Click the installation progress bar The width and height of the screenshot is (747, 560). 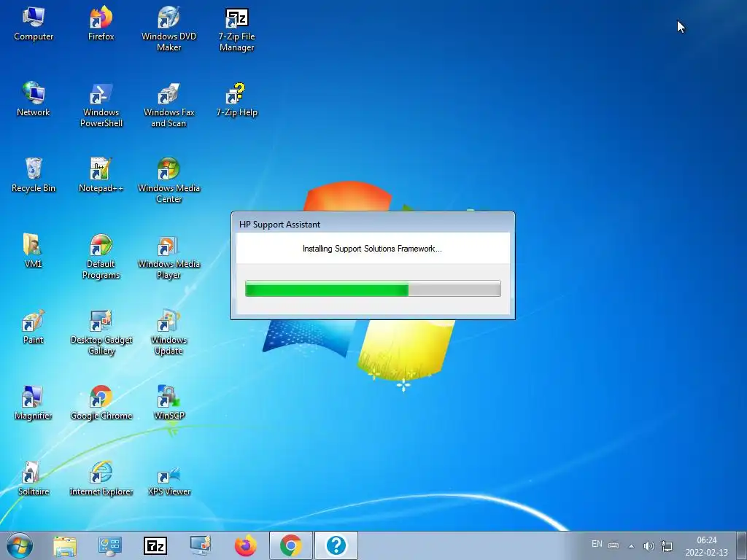pos(373,289)
